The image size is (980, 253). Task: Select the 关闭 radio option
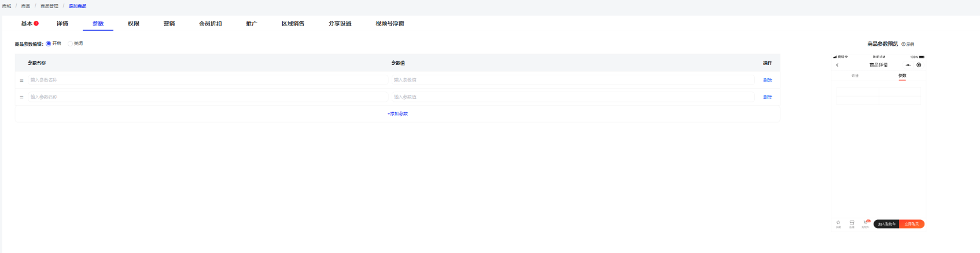(x=70, y=43)
